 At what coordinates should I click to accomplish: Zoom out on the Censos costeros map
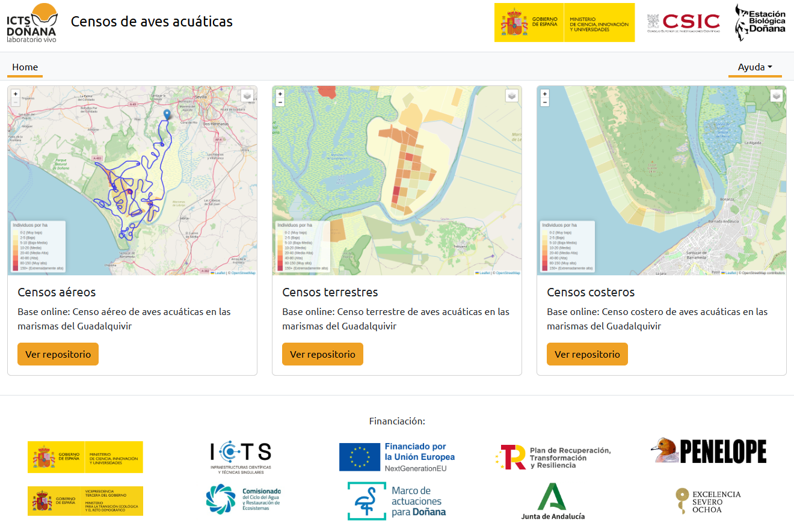[544, 102]
